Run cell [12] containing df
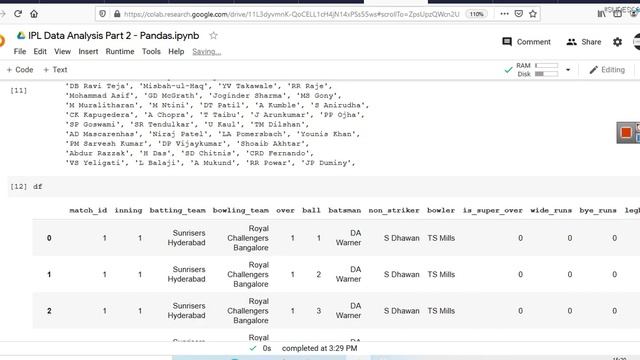 pyautogui.click(x=18, y=187)
